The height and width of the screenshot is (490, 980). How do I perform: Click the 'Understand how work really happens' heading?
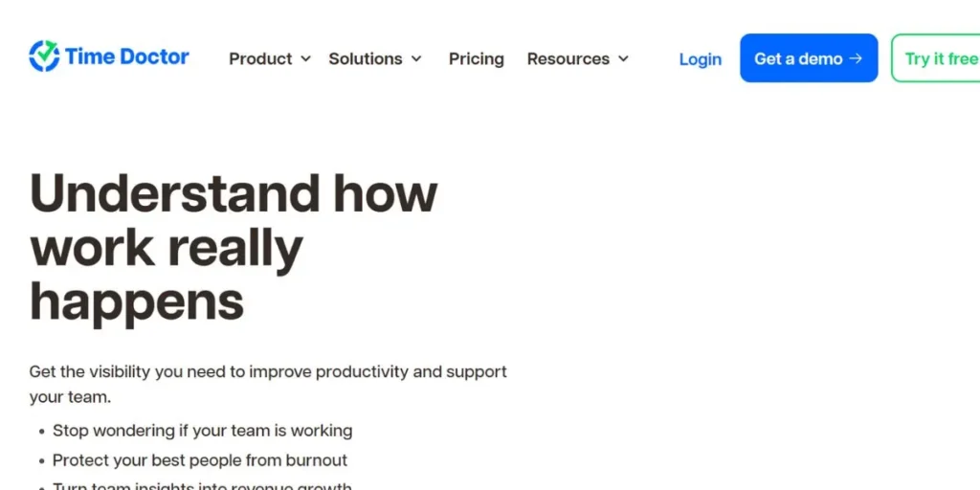(x=234, y=248)
